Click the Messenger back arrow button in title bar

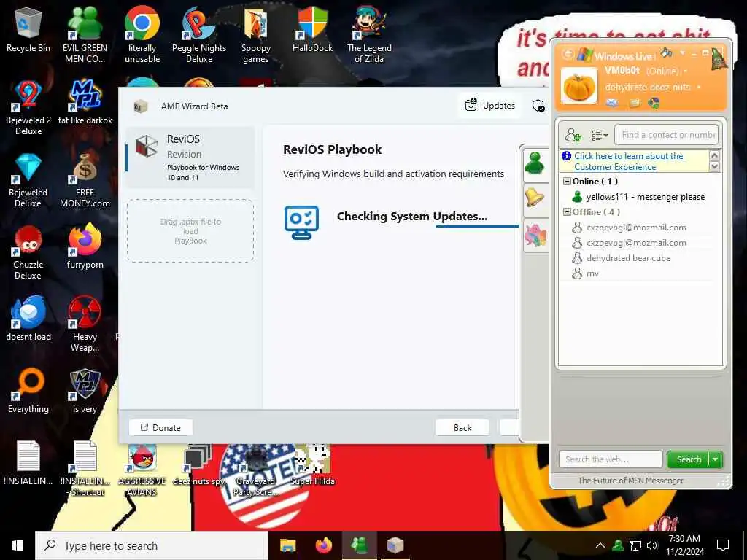click(x=568, y=54)
